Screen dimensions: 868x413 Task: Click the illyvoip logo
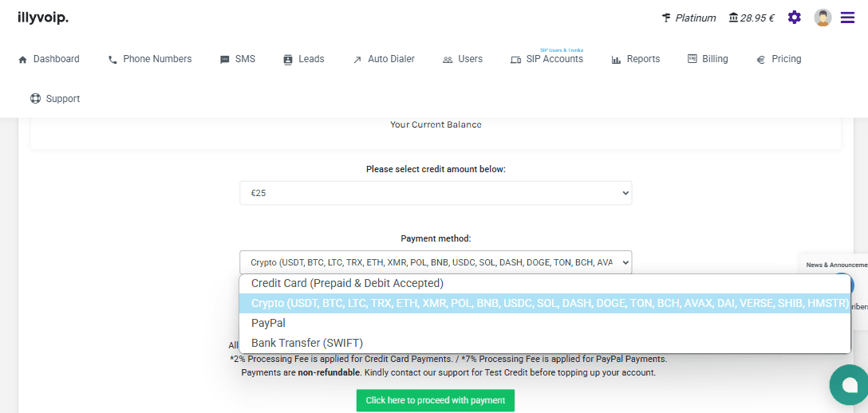[x=43, y=18]
